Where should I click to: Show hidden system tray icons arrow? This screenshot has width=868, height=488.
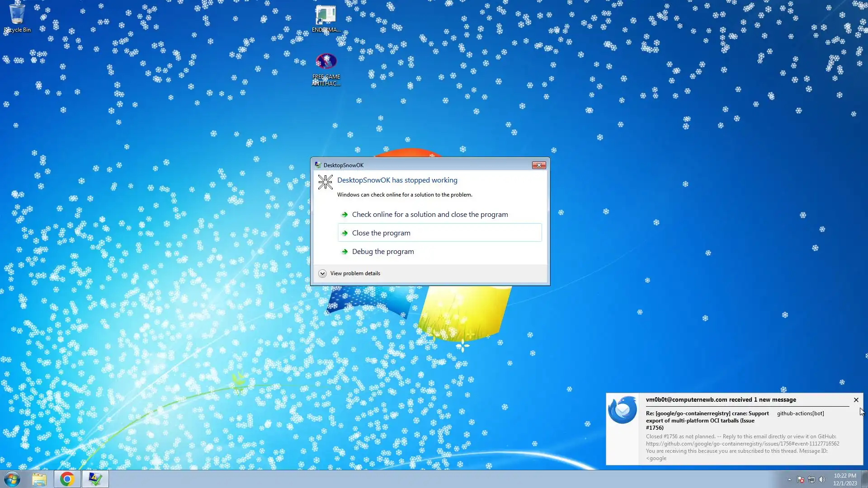[789, 479]
